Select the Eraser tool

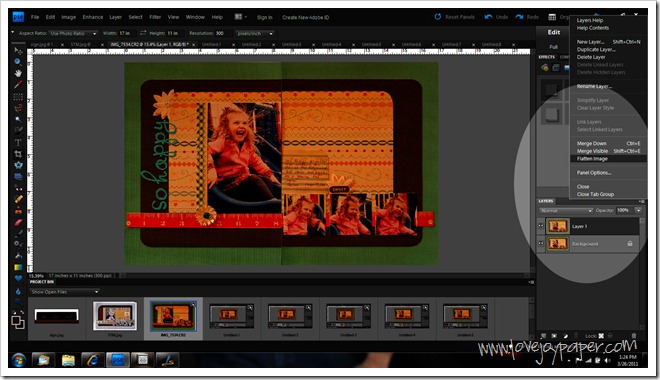point(18,222)
